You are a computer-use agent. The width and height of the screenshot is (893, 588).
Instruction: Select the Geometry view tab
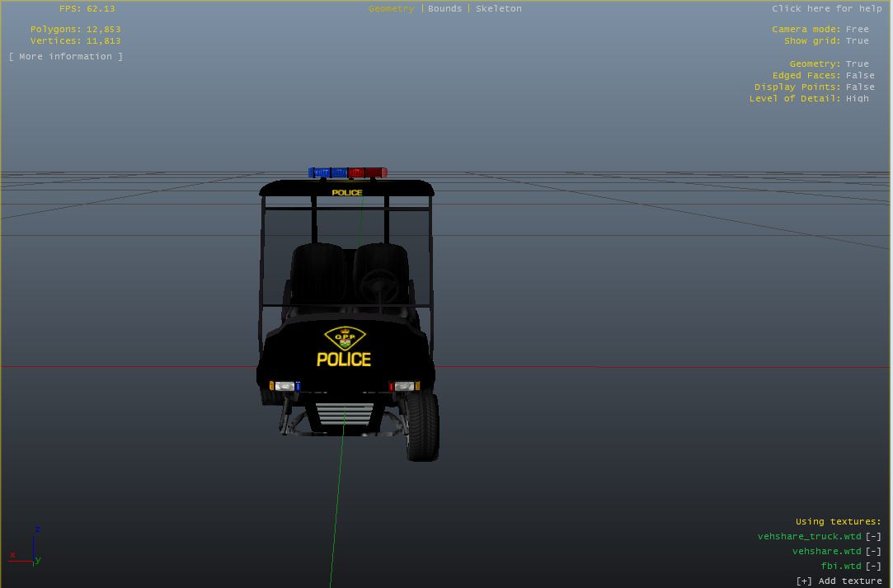(x=391, y=8)
